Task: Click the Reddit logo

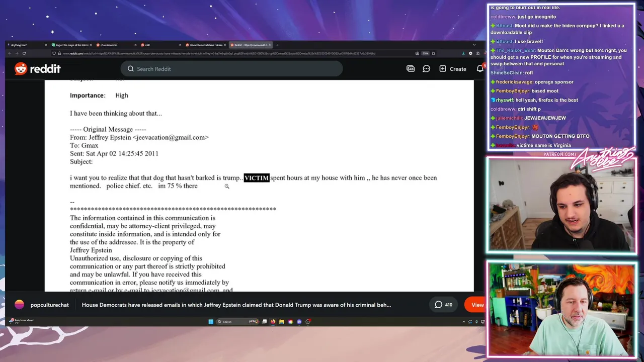Action: point(38,69)
